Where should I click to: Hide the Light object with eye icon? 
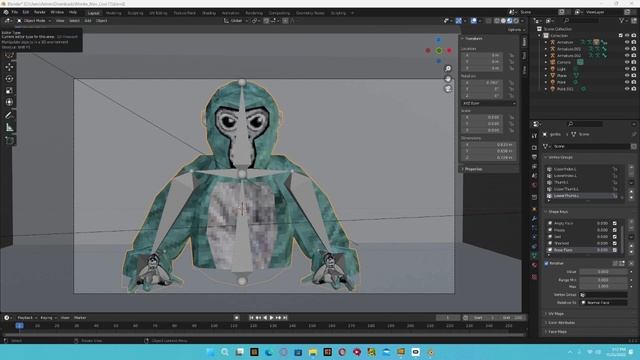(x=627, y=69)
